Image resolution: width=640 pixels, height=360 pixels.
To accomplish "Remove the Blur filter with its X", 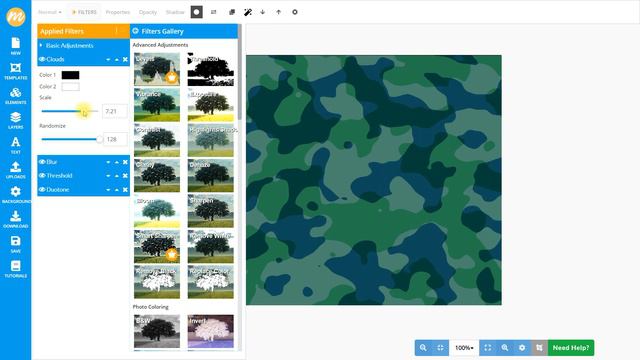I will coord(125,162).
